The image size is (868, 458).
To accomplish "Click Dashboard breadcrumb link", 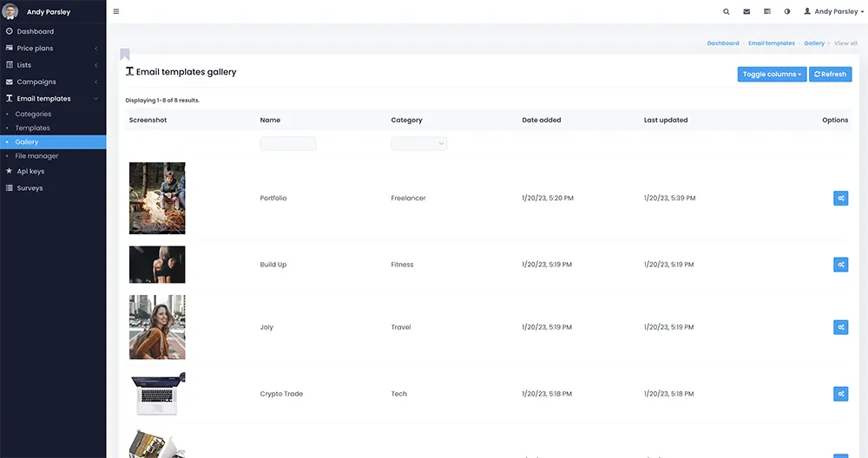I will (x=723, y=43).
